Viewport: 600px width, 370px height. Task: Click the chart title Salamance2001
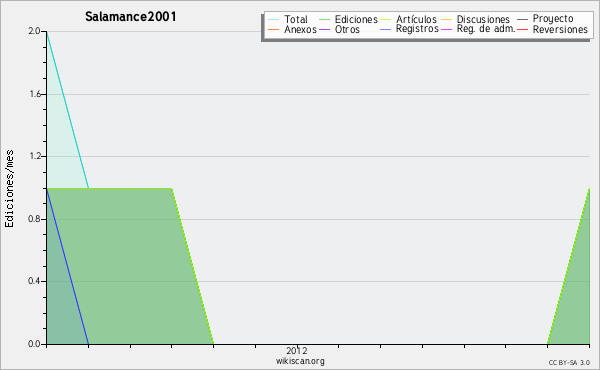(x=131, y=17)
